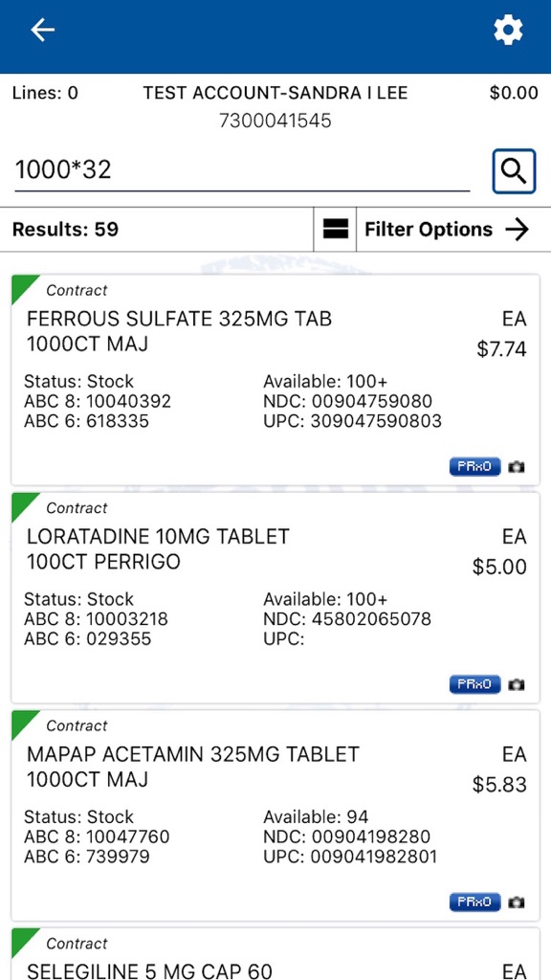551x980 pixels.
Task: Tap PRxO badge on Loratadine card
Action: tap(474, 684)
